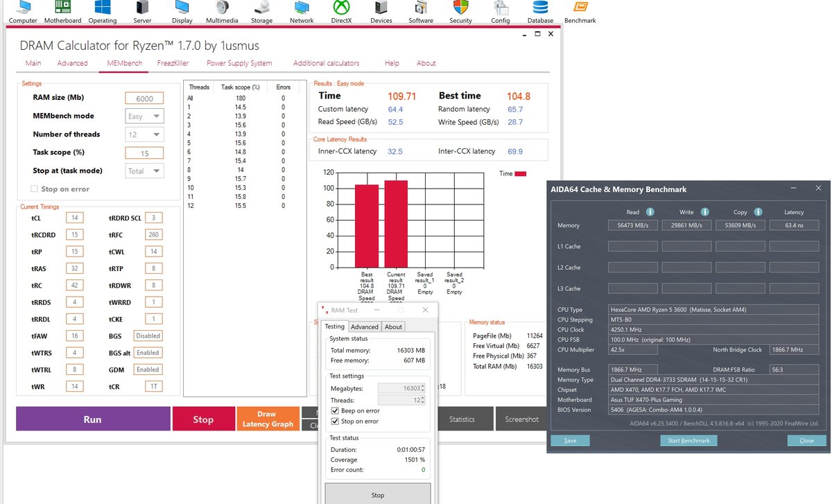This screenshot has width=832, height=504.
Task: Open the Help tab
Action: tap(392, 63)
